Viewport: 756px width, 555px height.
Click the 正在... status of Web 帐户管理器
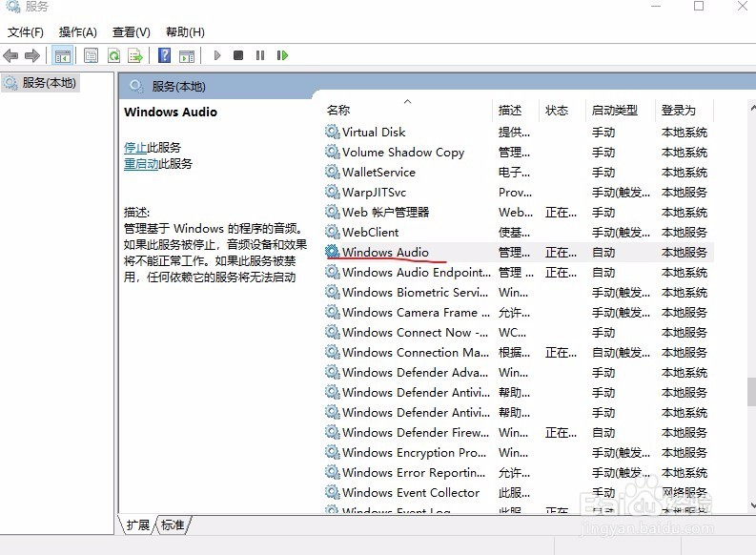coord(561,212)
